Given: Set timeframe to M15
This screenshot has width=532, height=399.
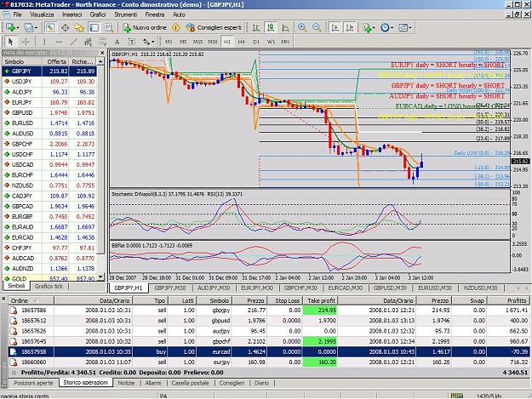Looking at the screenshot, I should coord(197,42).
